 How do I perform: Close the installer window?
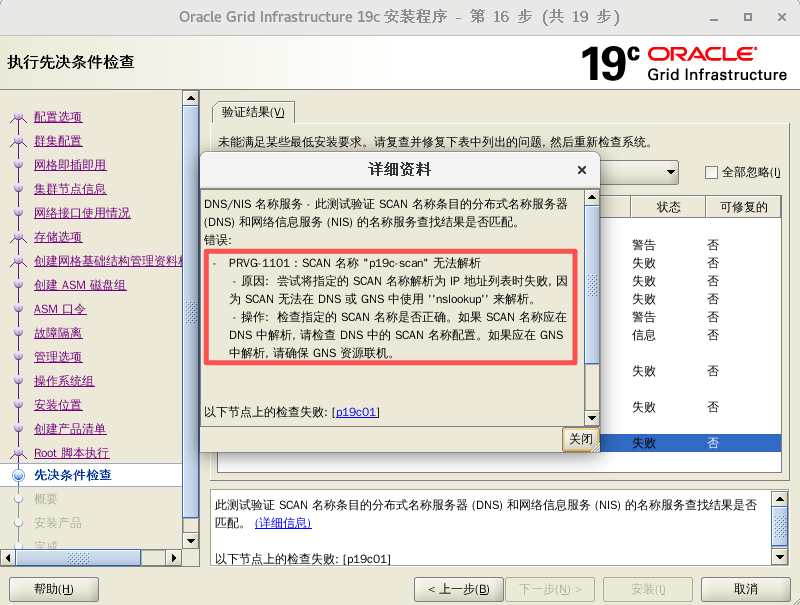pyautogui.click(x=782, y=17)
